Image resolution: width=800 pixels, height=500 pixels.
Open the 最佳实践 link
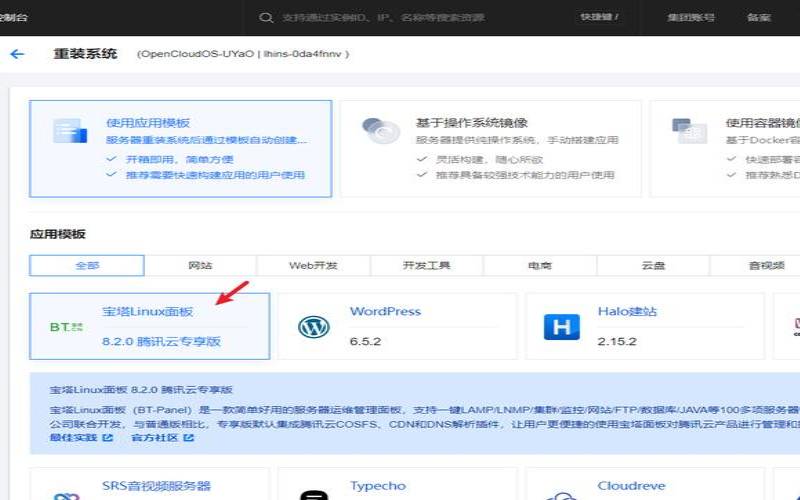pos(73,438)
